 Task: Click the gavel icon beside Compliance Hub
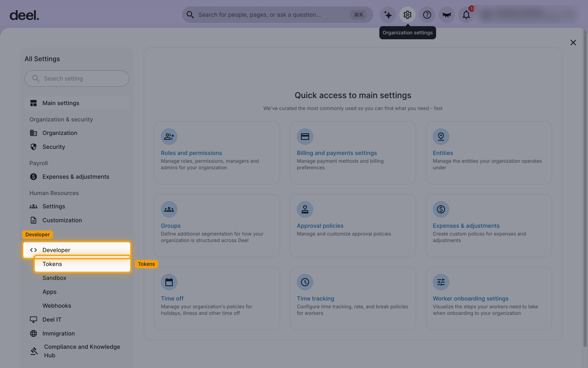pos(34,351)
